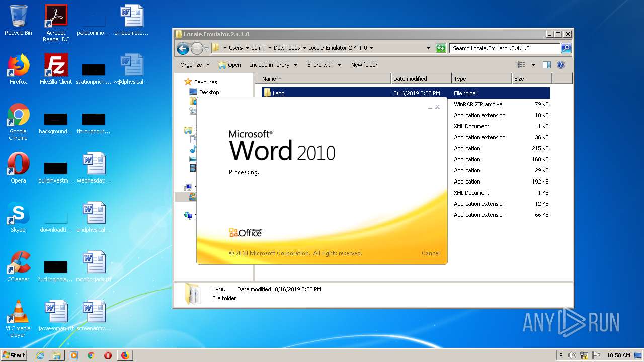Change view using the Explorer view icon

[521, 65]
